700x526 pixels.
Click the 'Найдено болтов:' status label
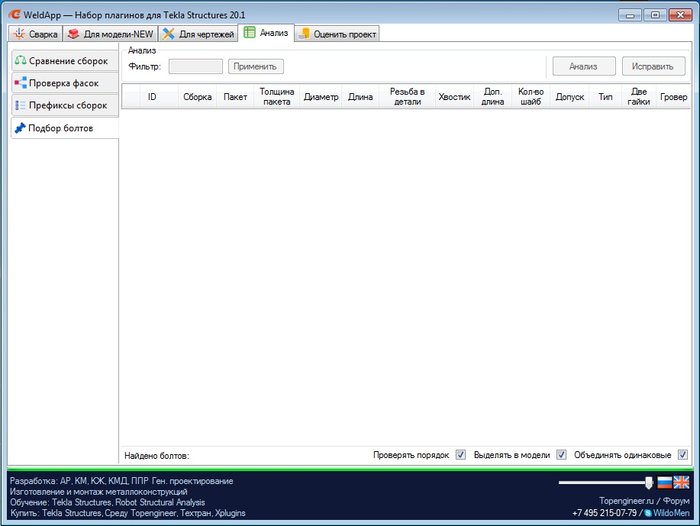[x=157, y=456]
